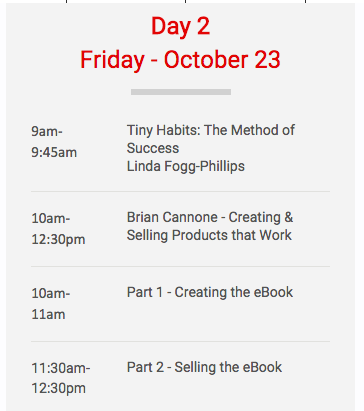Select the 11:30am-12:30pm time slot

[61, 379]
